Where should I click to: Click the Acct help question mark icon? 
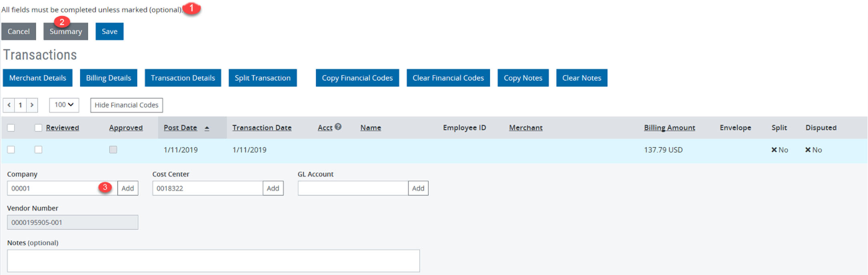[x=338, y=127]
